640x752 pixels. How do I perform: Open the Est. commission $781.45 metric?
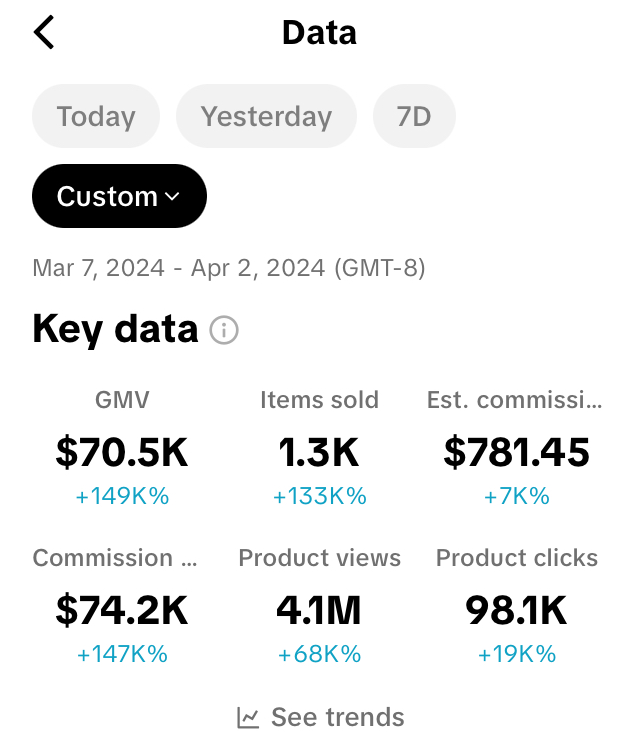pos(517,452)
